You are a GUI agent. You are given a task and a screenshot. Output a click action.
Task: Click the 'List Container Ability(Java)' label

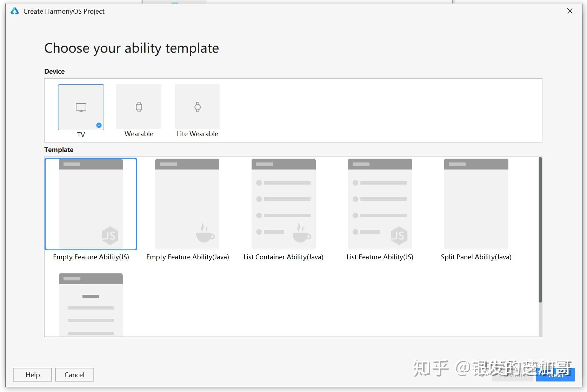tap(284, 257)
